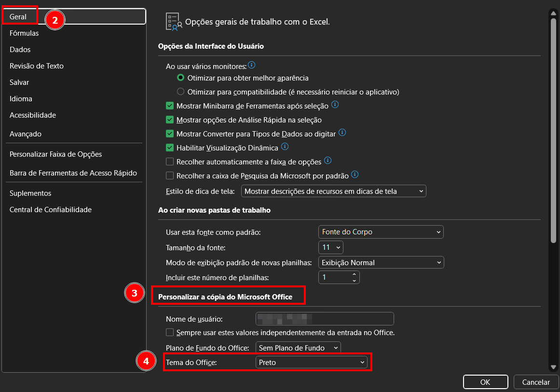The image size is (560, 392).
Task: Open the Idioma category
Action: [74, 99]
